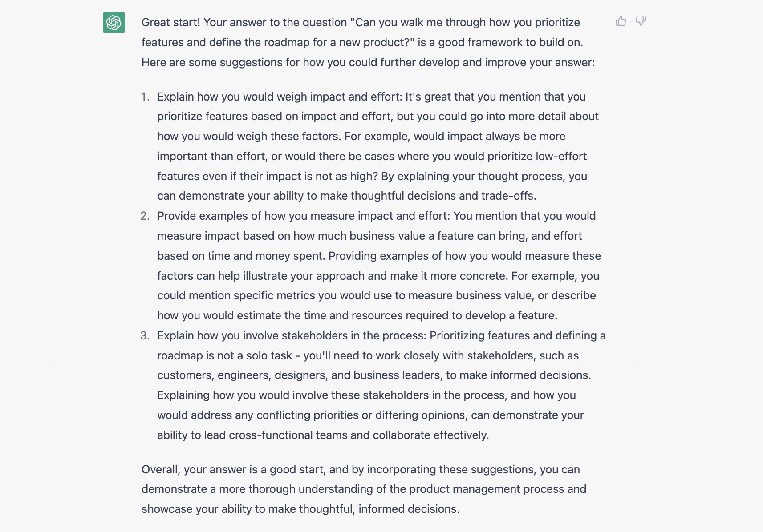Click the phrase "roadmap is not a solo task"
The image size is (763, 532).
click(x=225, y=355)
